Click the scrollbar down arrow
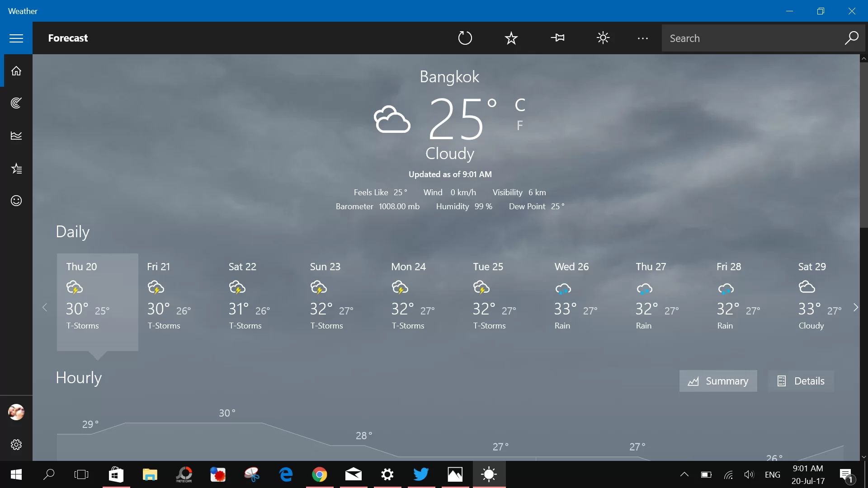 [863, 457]
